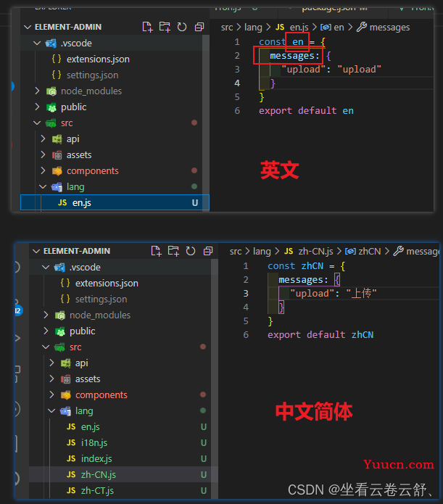The image size is (443, 504).
Task: Collapse bottom ELEMENT-ADMIN root section
Action: [36, 251]
